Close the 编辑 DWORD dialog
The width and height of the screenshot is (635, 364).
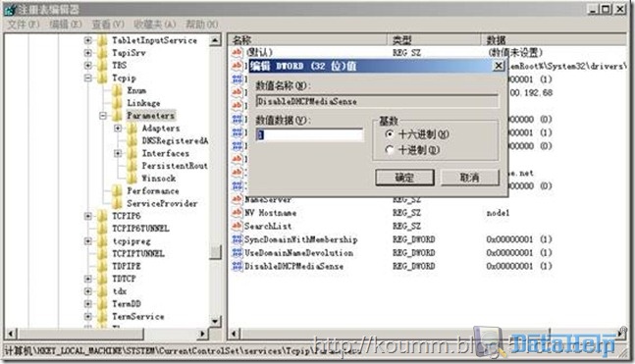click(499, 66)
